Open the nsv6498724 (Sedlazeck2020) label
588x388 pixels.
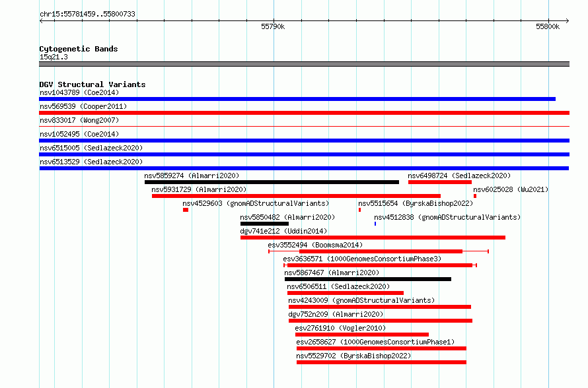[459, 176]
